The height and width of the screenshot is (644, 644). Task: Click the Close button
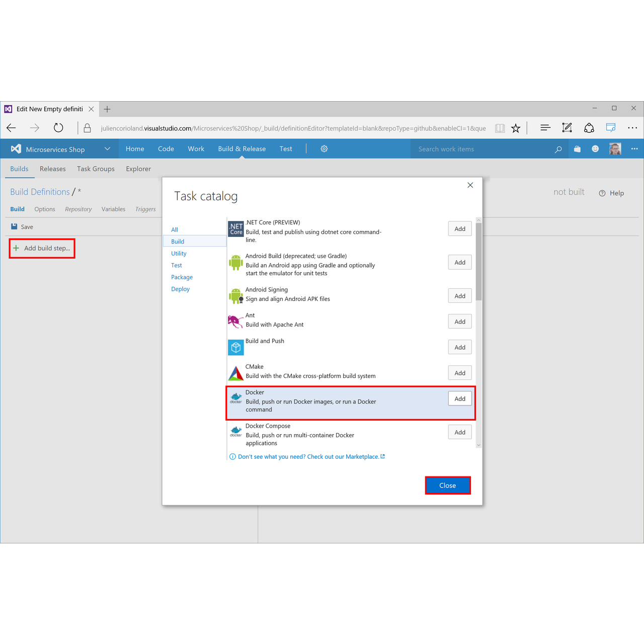tap(447, 485)
